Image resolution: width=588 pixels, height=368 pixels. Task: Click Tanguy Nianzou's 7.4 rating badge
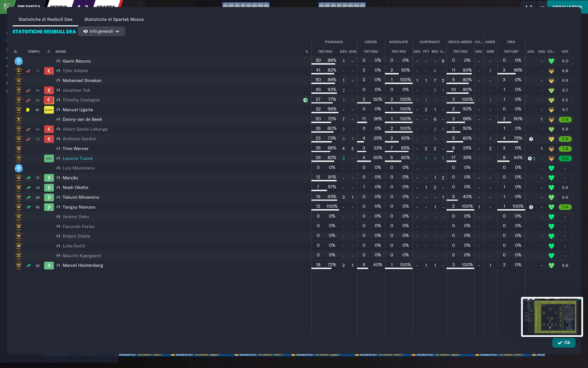coord(565,207)
